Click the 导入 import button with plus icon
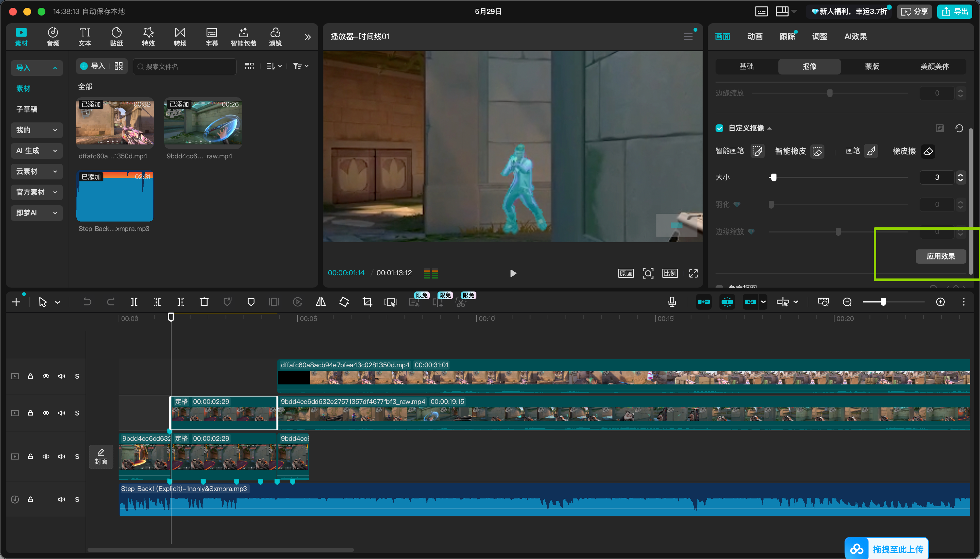980x559 pixels. click(93, 66)
